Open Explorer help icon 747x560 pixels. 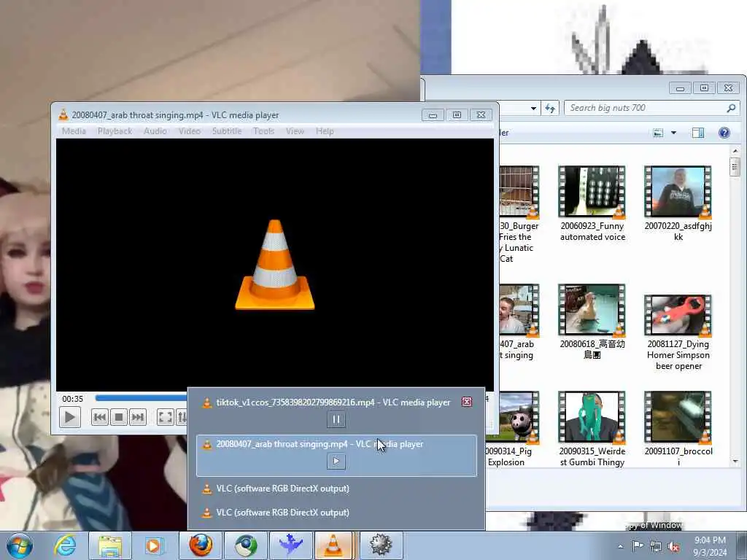(724, 133)
